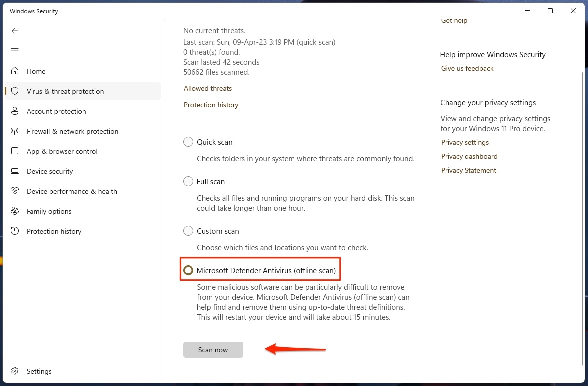Click the 'Windows Security' window title

[x=34, y=11]
